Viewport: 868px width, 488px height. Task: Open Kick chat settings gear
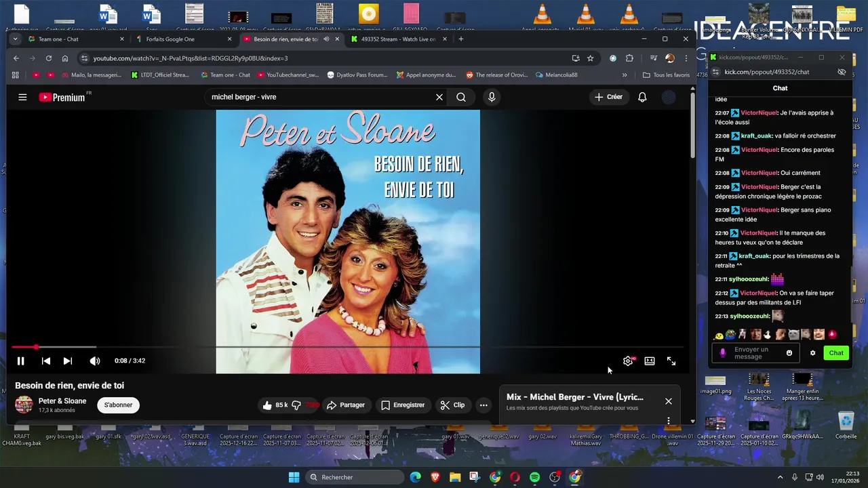812,352
